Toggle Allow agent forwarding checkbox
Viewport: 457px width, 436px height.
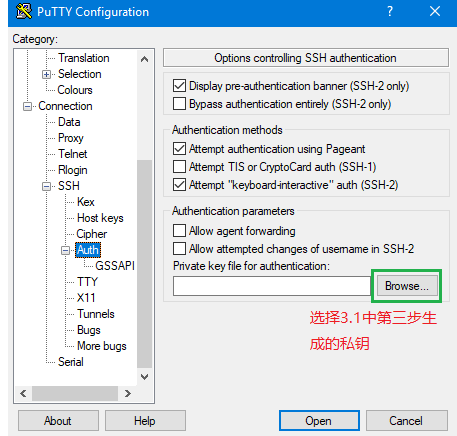(179, 230)
